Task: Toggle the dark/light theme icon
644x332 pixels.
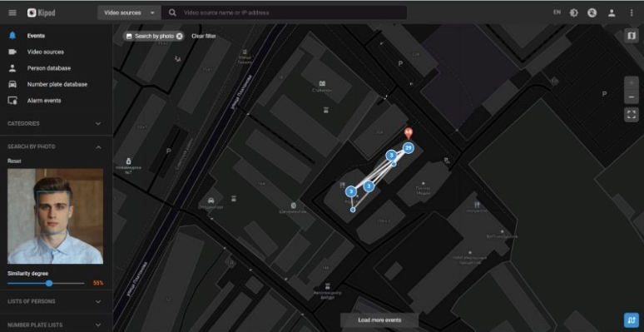Action: (574, 12)
